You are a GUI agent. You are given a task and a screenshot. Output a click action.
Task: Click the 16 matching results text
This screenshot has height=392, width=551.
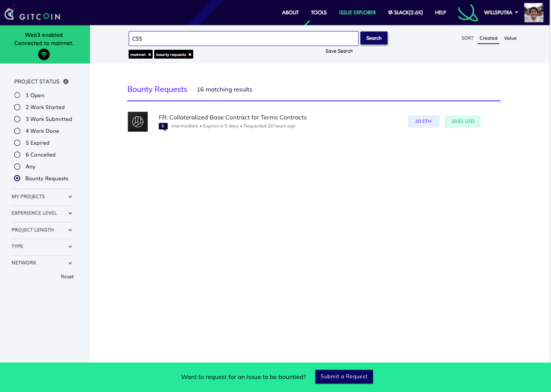tap(225, 90)
